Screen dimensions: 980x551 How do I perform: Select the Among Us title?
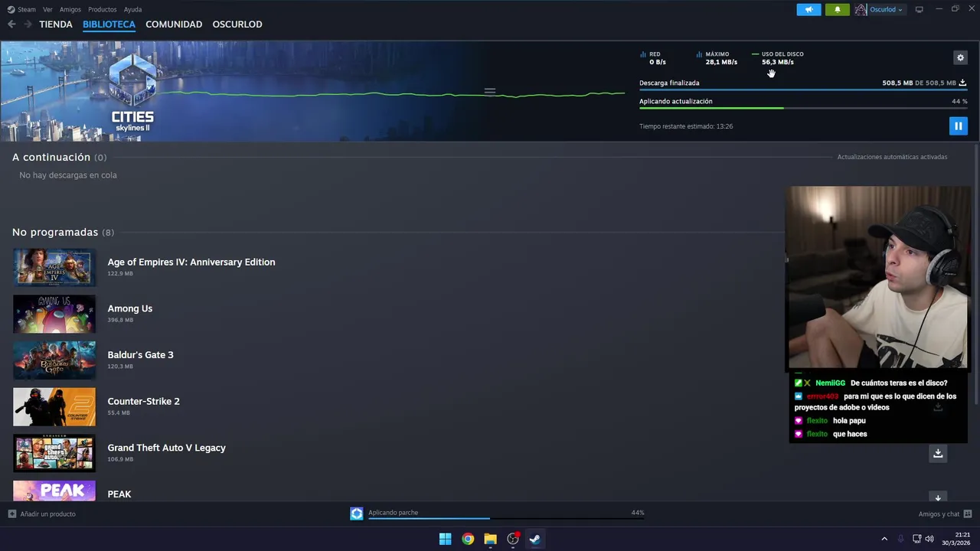click(130, 308)
